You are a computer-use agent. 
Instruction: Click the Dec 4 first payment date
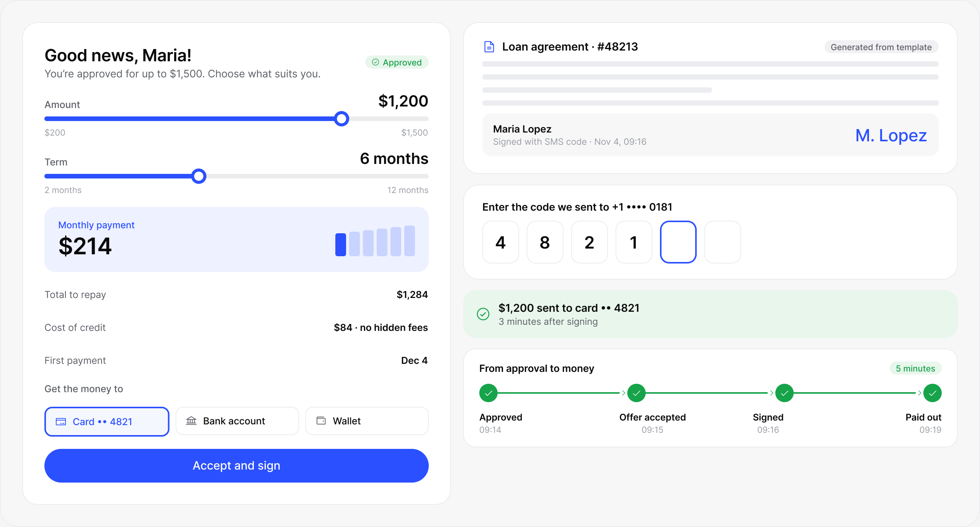[x=415, y=360]
